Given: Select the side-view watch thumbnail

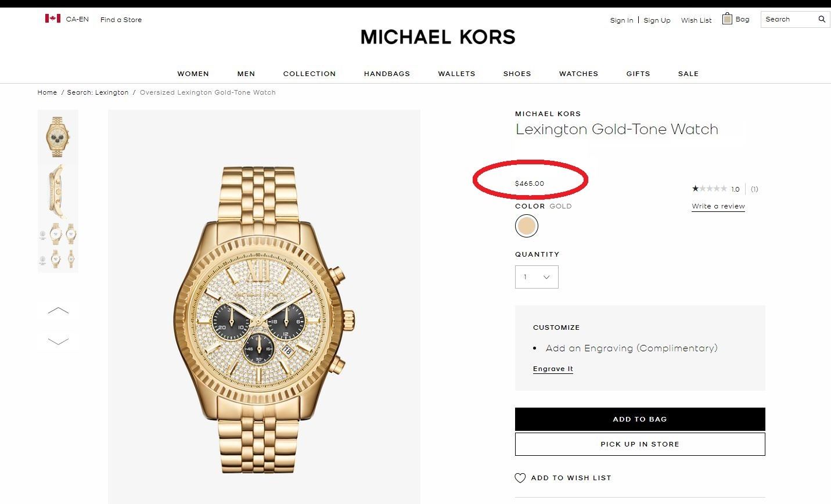Looking at the screenshot, I should 58,191.
